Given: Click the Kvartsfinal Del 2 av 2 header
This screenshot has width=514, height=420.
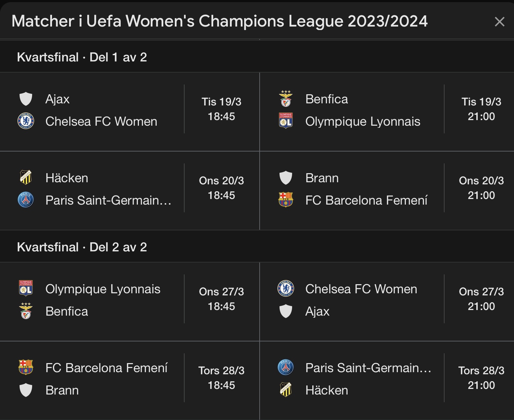Looking at the screenshot, I should pos(82,247).
